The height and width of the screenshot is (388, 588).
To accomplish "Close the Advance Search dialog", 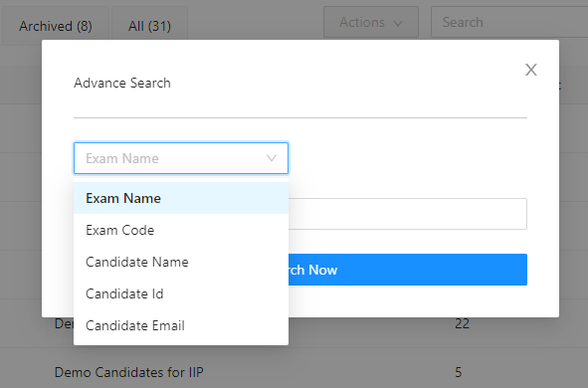I will [x=530, y=70].
